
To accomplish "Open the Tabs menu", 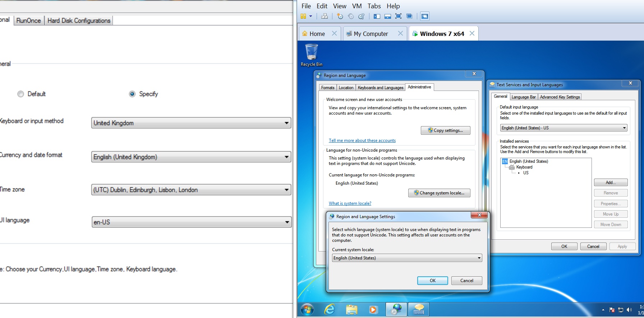I will [374, 6].
